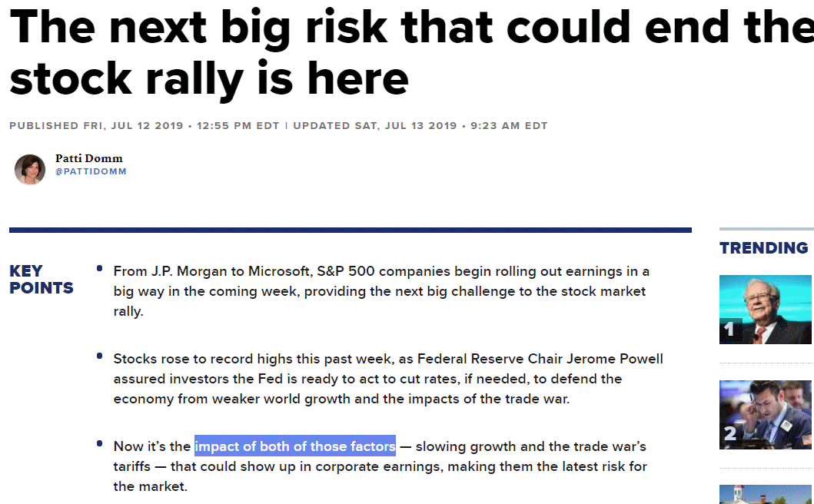Screen dimensions: 814x504
Task: Click the bullet dot before 'Stocks rose'
Action: pyautogui.click(x=100, y=356)
